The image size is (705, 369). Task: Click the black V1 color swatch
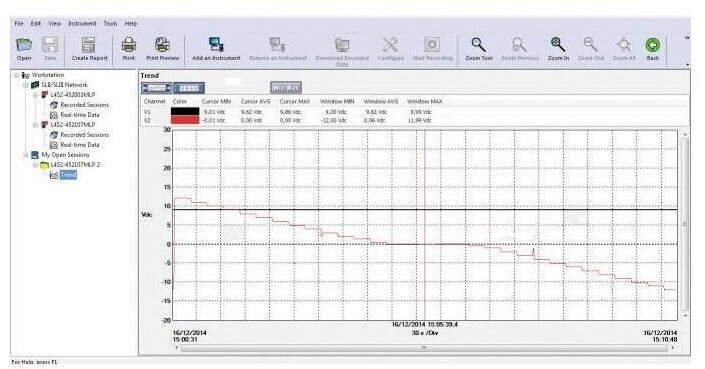pyautogui.click(x=185, y=111)
